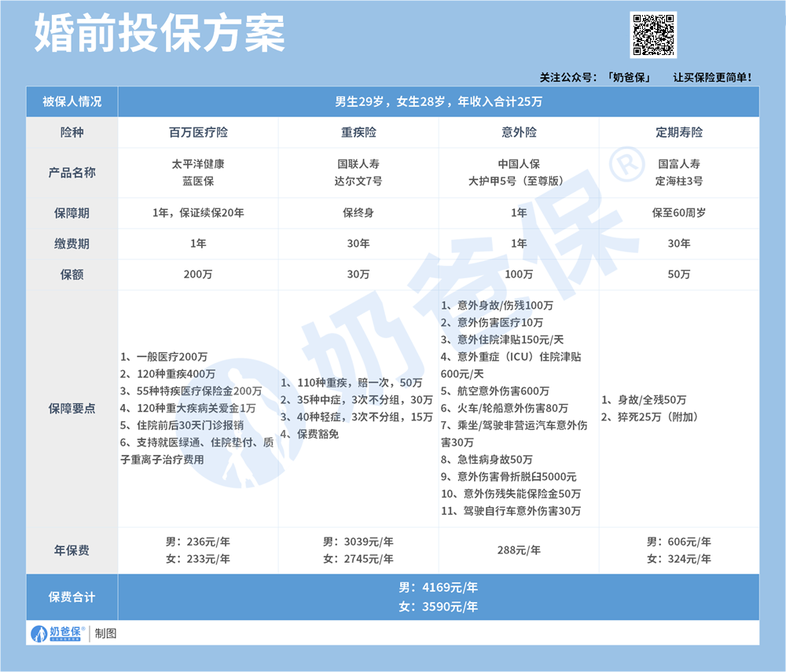Click the product 达尔文7号
The height and width of the screenshot is (672, 786).
click(x=358, y=181)
